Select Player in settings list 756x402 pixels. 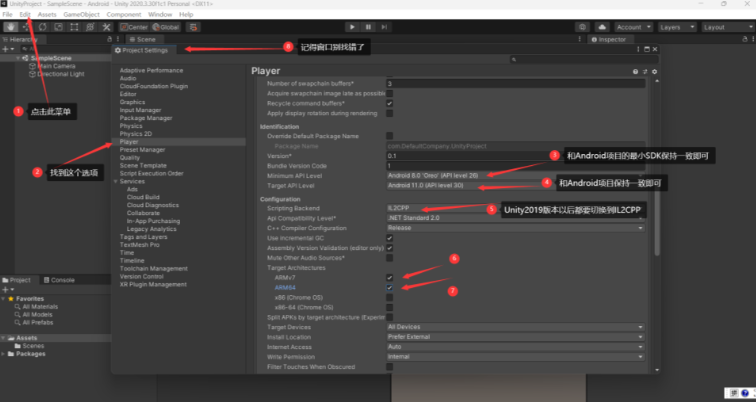(130, 142)
